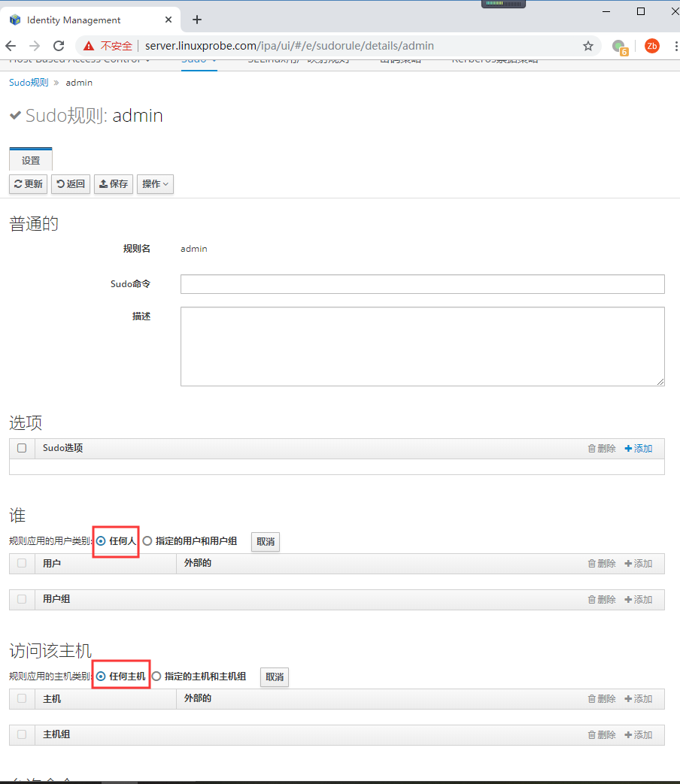Open the extension icon with badge 6
Screen dimensions: 680x784
[x=620, y=47]
